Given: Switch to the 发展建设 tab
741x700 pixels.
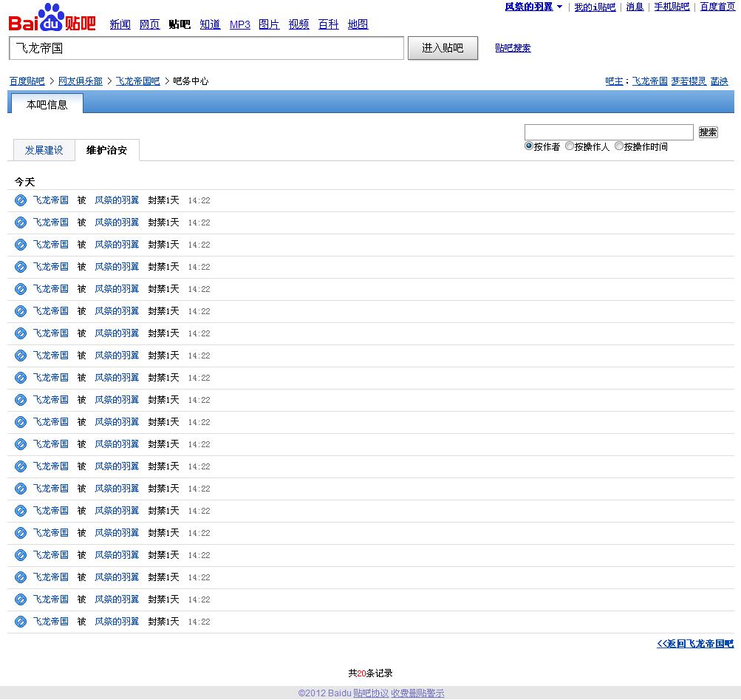Looking at the screenshot, I should point(44,150).
